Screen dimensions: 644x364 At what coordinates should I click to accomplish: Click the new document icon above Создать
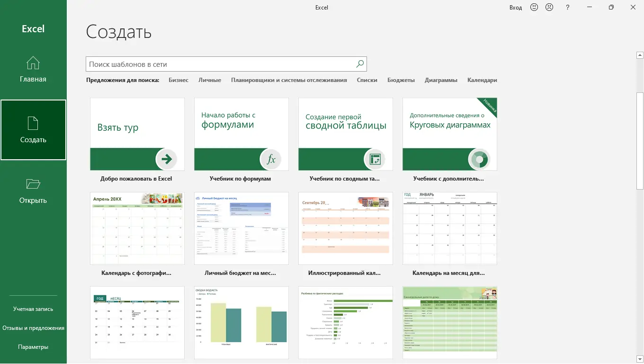(x=33, y=123)
